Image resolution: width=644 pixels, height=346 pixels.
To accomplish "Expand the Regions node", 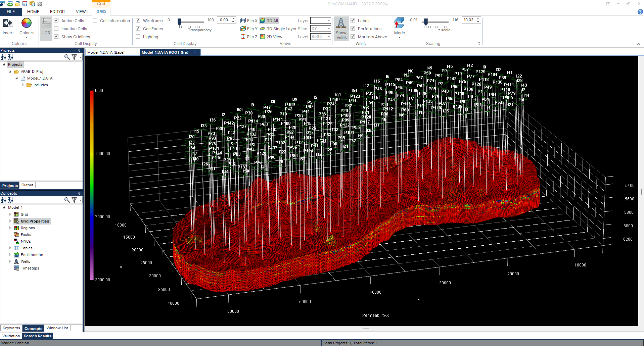I will [10, 228].
